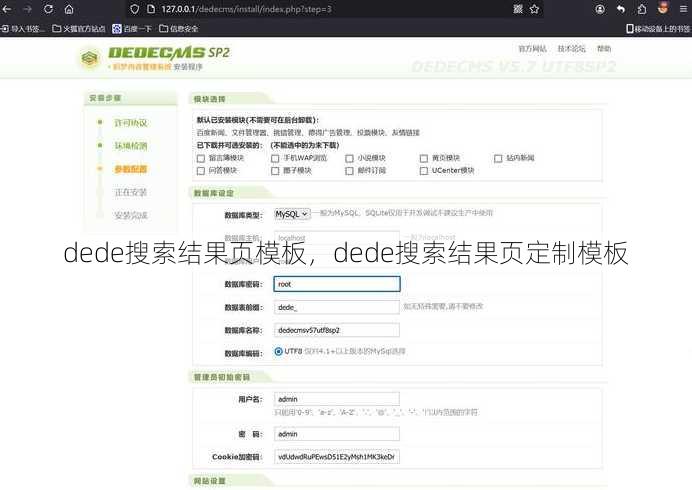Viewport: 692px width, 490px height.
Task: Open the 帮助 header link
Action: (x=604, y=49)
